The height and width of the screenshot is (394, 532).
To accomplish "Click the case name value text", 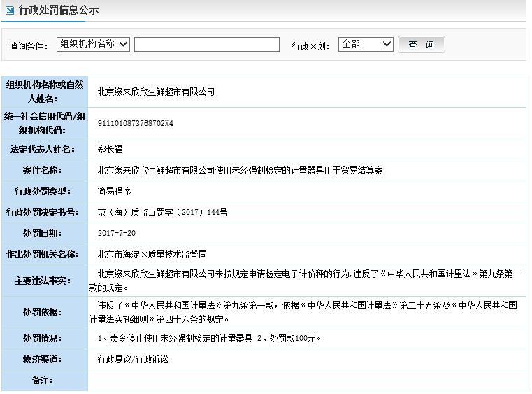I will coord(240,170).
